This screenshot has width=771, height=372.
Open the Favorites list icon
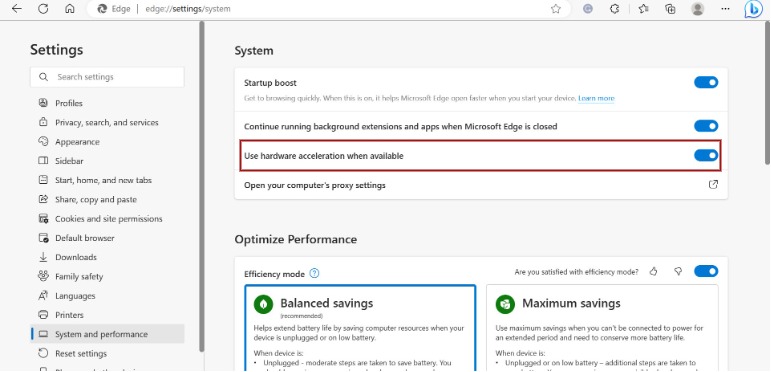click(x=643, y=9)
